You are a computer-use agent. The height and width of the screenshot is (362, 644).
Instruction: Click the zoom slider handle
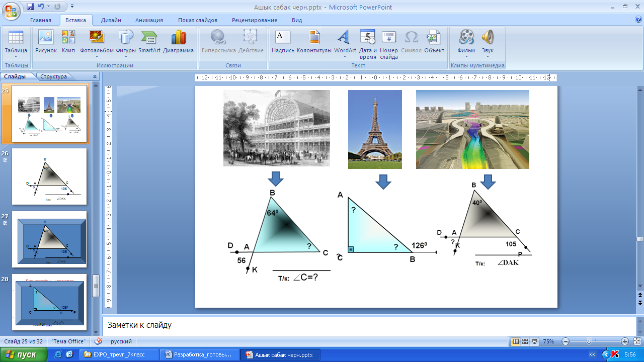point(588,341)
